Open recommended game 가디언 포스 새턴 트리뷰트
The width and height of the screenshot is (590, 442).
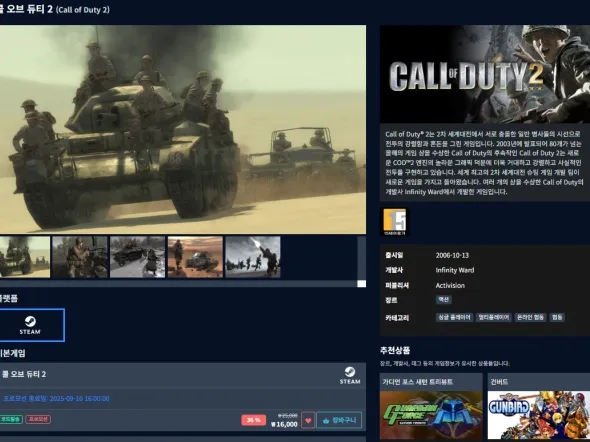point(418,382)
